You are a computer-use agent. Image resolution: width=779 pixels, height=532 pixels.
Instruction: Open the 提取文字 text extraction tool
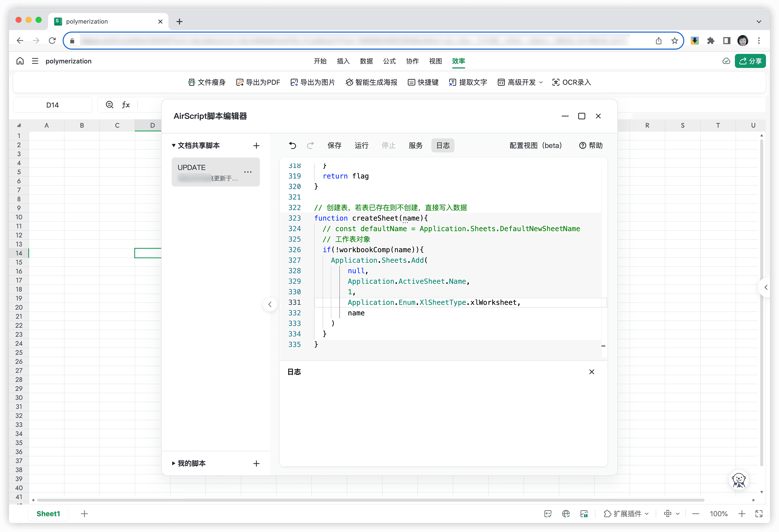468,82
